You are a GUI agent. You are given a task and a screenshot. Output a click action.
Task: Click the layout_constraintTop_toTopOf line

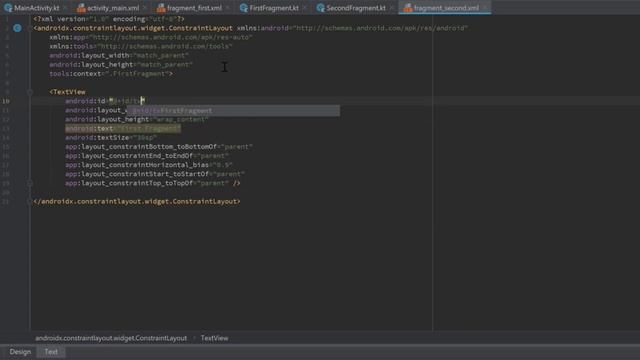point(153,183)
